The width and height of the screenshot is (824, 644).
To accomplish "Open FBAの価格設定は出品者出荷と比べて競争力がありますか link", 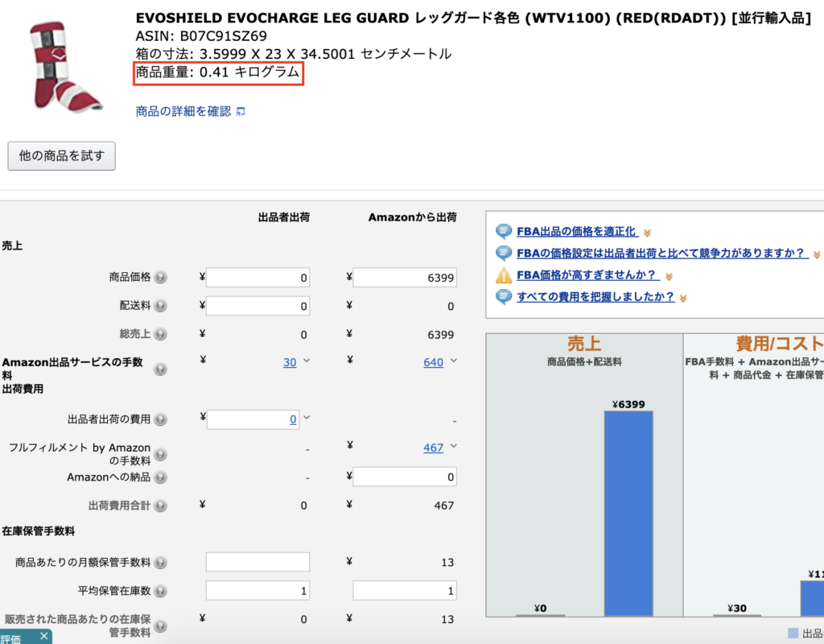I will pos(661,254).
